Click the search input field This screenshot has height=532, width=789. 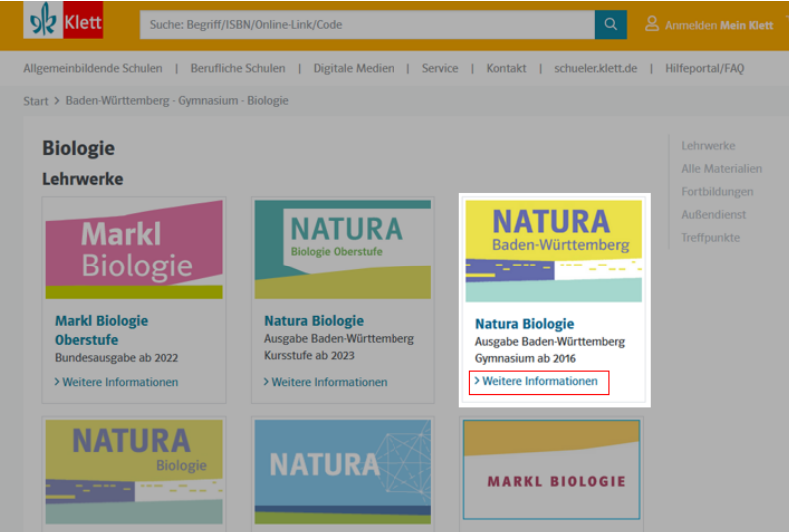(367, 24)
